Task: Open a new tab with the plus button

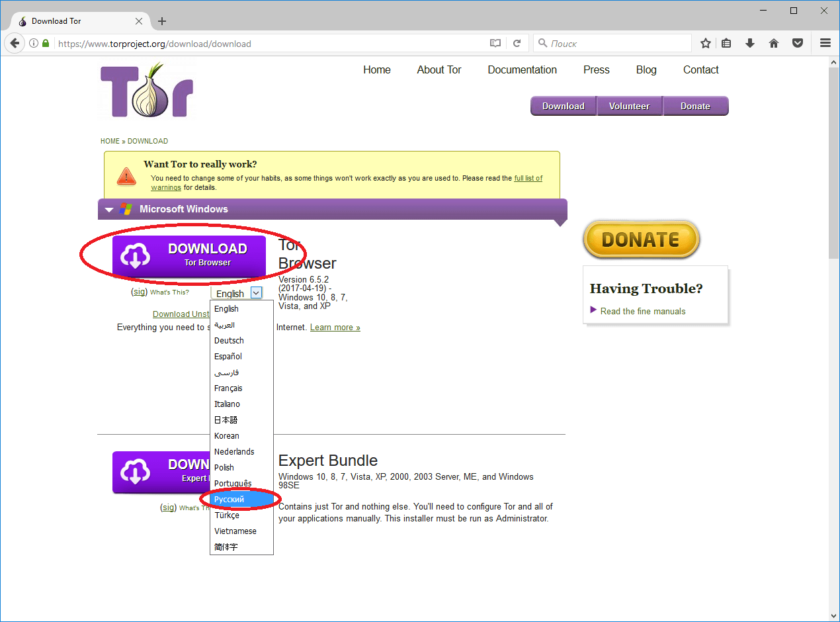Action: point(162,21)
